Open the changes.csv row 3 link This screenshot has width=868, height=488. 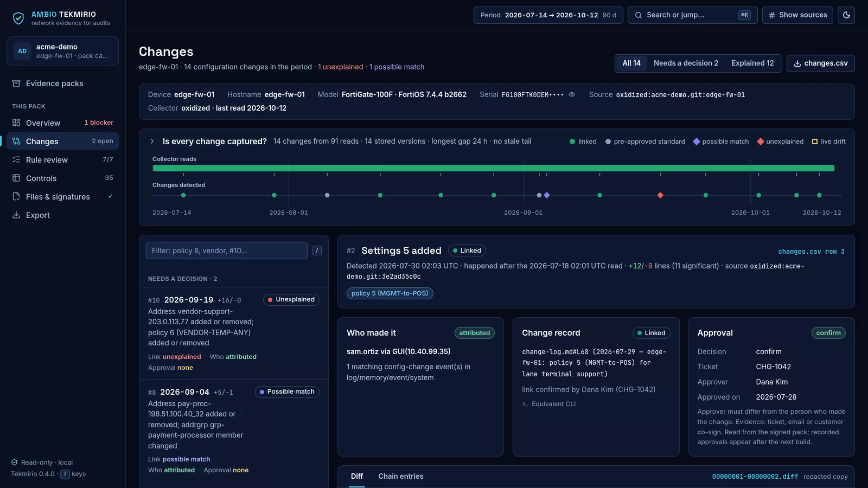(x=811, y=252)
